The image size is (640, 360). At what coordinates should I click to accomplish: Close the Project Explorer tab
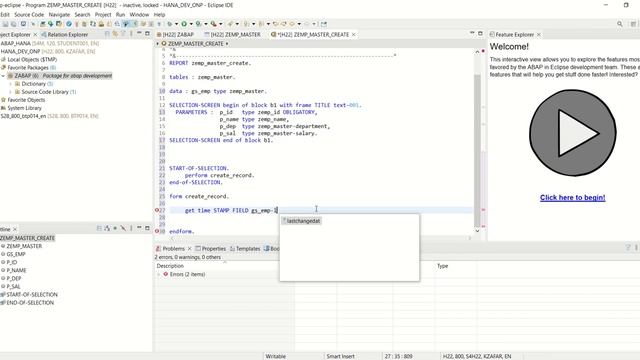pos(35,35)
